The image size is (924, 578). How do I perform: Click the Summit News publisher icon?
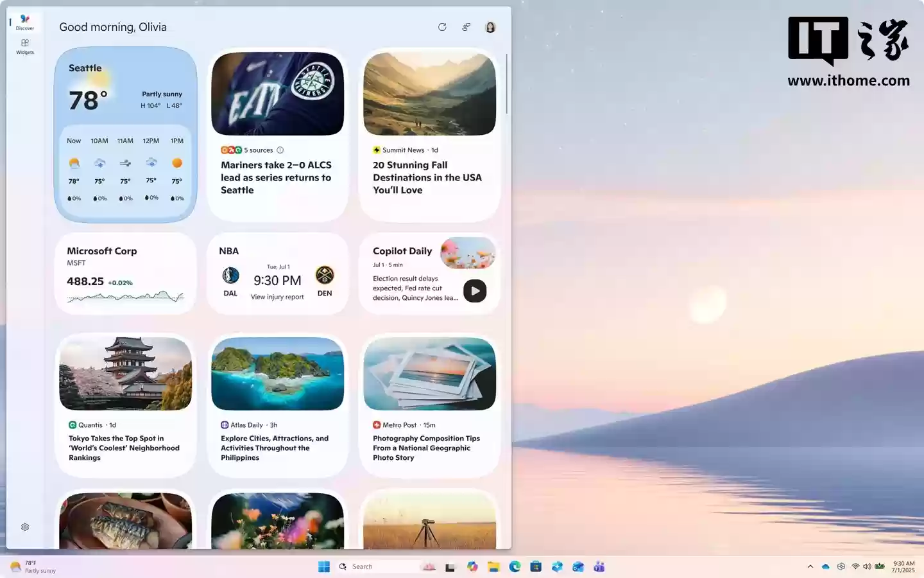(375, 150)
